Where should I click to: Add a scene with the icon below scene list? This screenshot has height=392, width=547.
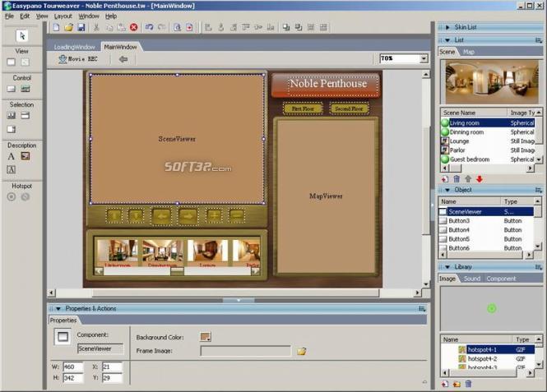[445, 179]
